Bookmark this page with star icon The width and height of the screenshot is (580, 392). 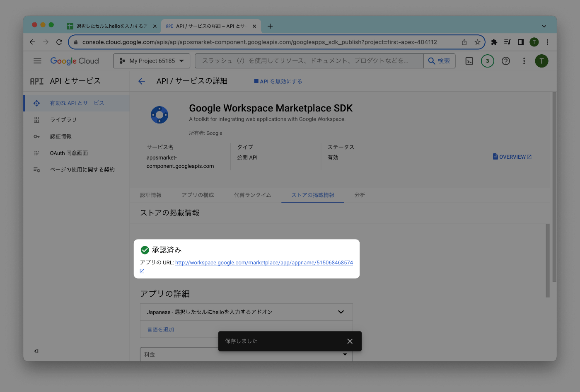[x=477, y=42]
